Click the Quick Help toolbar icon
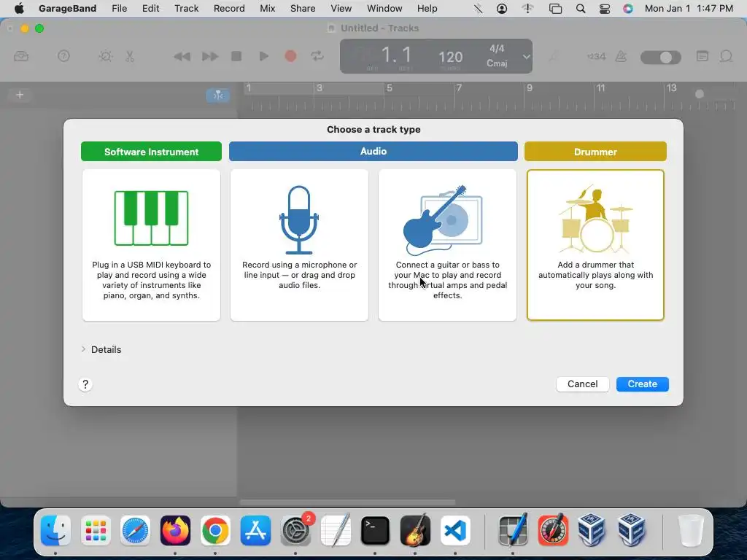747x560 pixels. (x=63, y=56)
